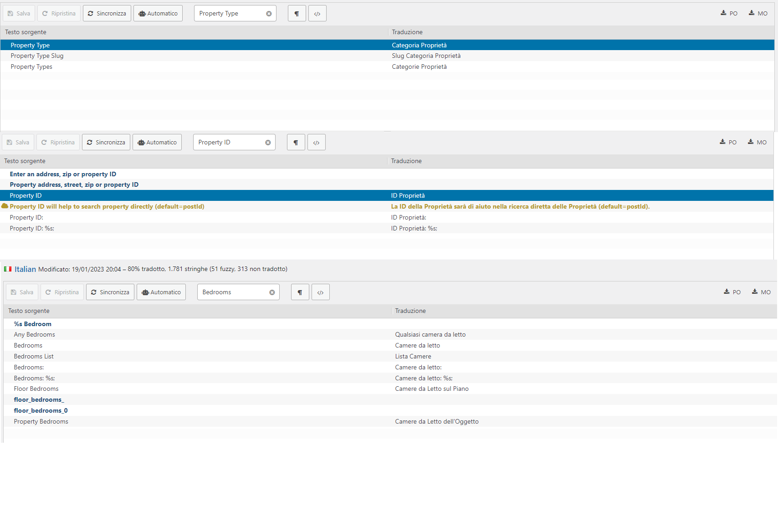Select untranslated string 'floor_bedrooms_0'
The height and width of the screenshot is (532, 778).
[41, 411]
